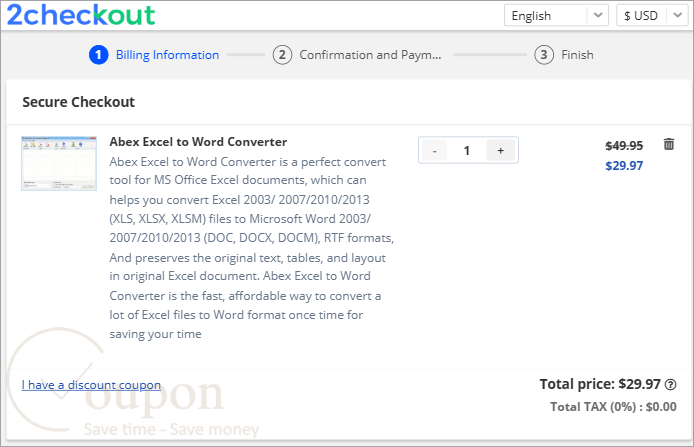Click the discounted price $29.97 in blue
The image size is (694, 447).
(624, 166)
